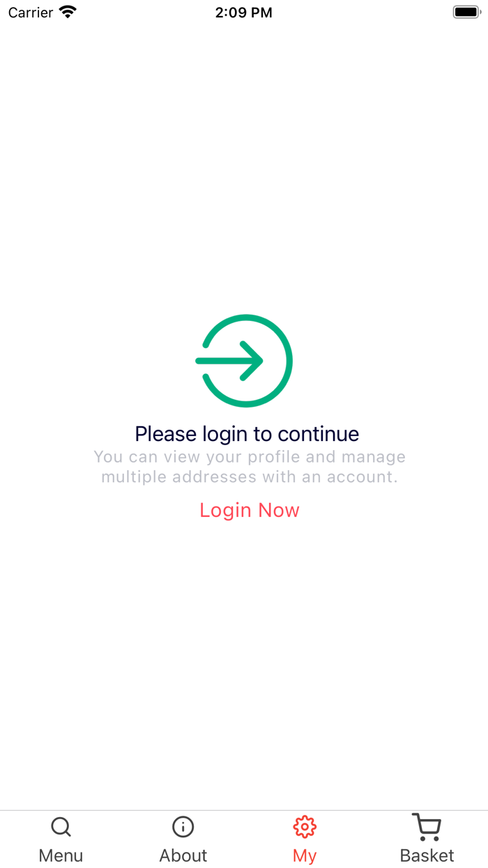Click the 'multiple addresses with an account' line
The image size is (488, 868).
click(250, 477)
